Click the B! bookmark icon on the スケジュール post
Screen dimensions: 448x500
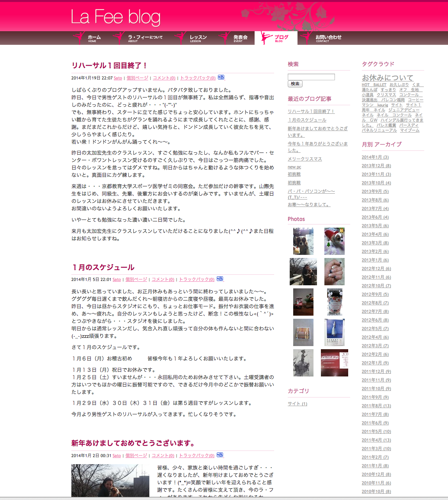click(x=220, y=279)
